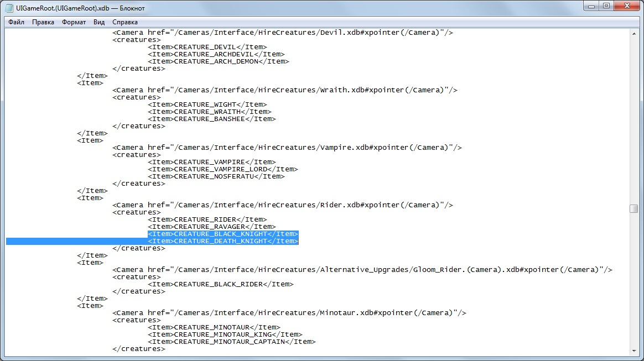Place cursor on CREATURE_BLACK_KNIGHT line
Screen dimensions: 644x361
pyautogui.click(x=223, y=234)
